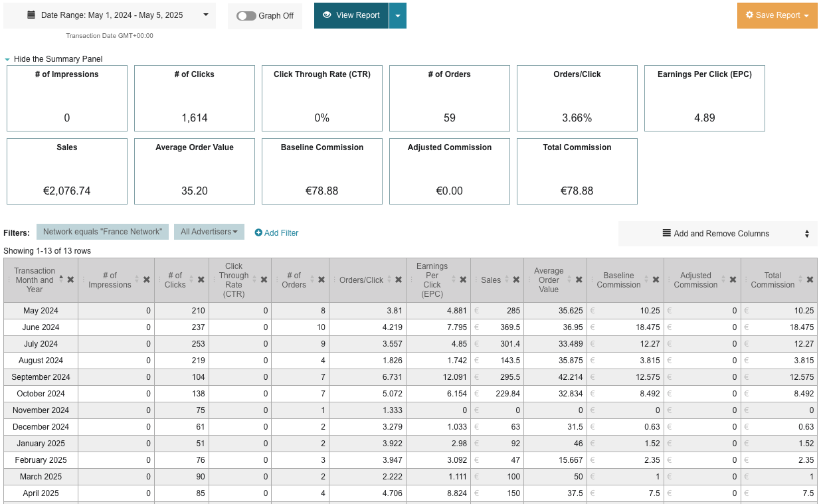Select the Sales summary card

pyautogui.click(x=67, y=171)
